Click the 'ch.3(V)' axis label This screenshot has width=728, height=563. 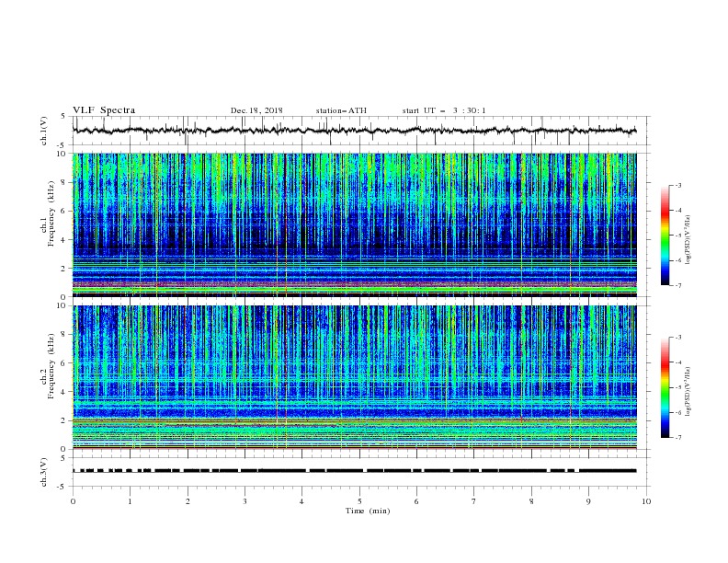tap(44, 472)
